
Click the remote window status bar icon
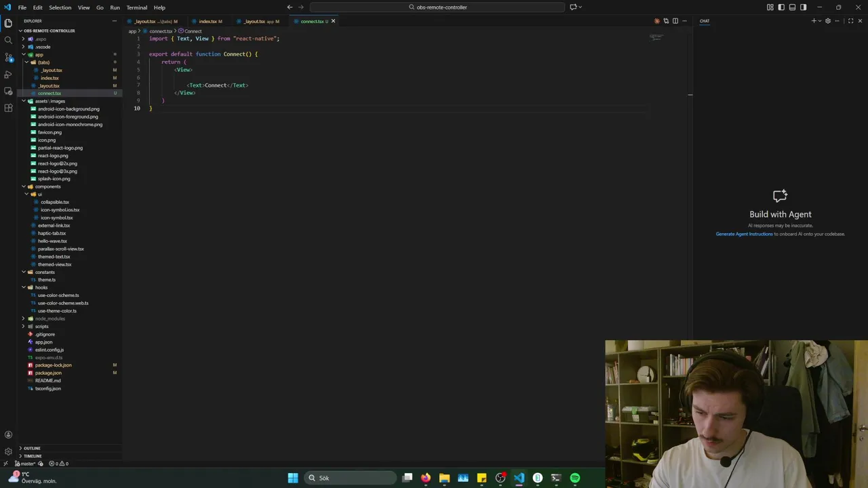click(x=5, y=464)
